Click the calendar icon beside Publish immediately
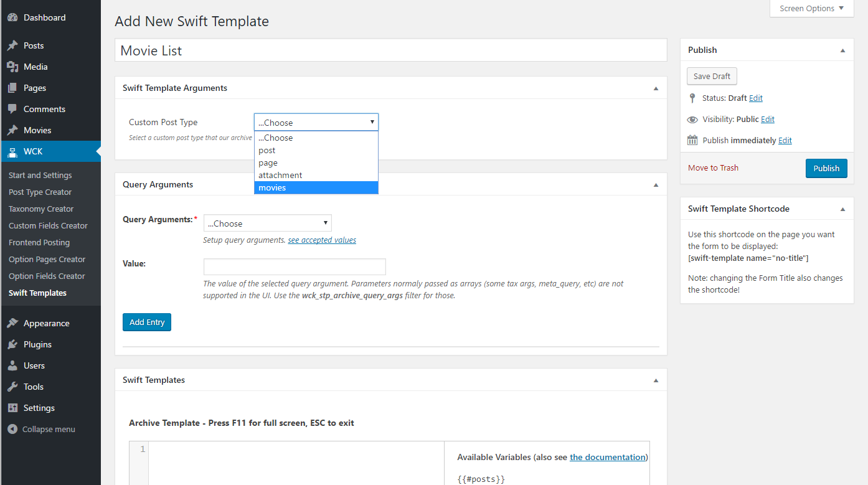Screen dimensions: 868x485 (692, 140)
